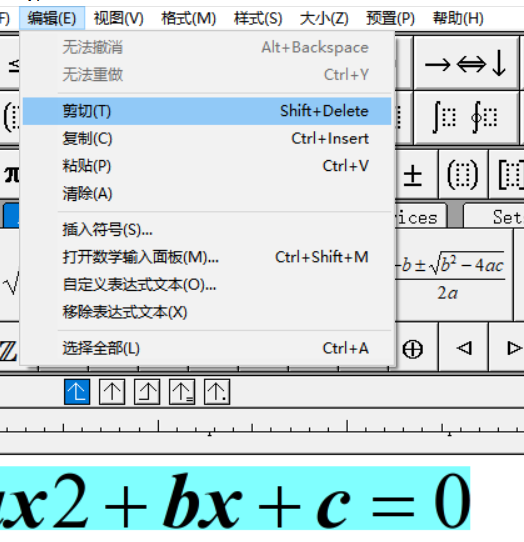The height and width of the screenshot is (542, 524).
Task: Insert the square brackets fence template
Action: click(x=507, y=175)
